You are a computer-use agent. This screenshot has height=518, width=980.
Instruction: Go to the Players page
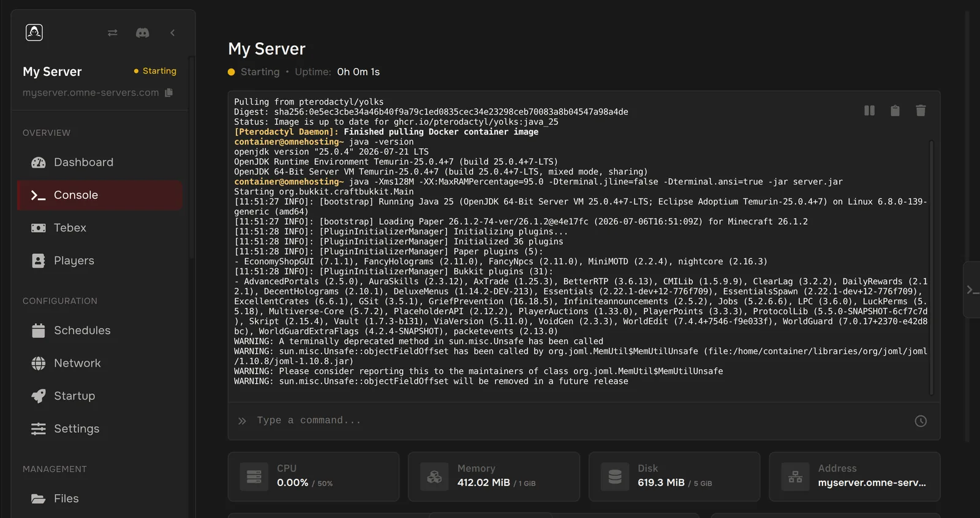point(100,261)
